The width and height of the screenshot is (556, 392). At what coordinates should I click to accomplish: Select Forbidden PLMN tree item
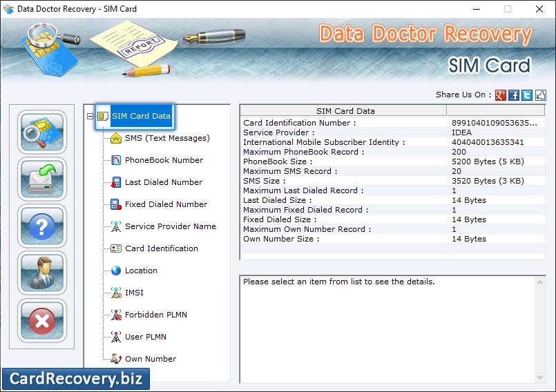tap(155, 315)
